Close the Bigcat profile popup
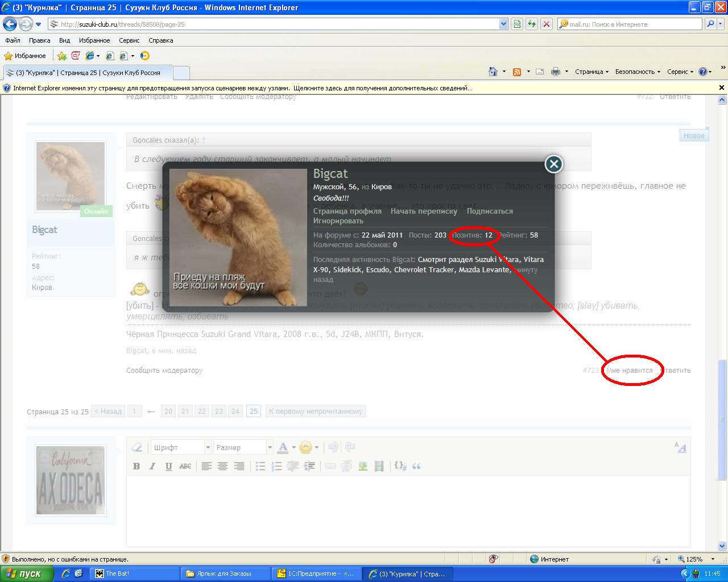 [x=553, y=164]
